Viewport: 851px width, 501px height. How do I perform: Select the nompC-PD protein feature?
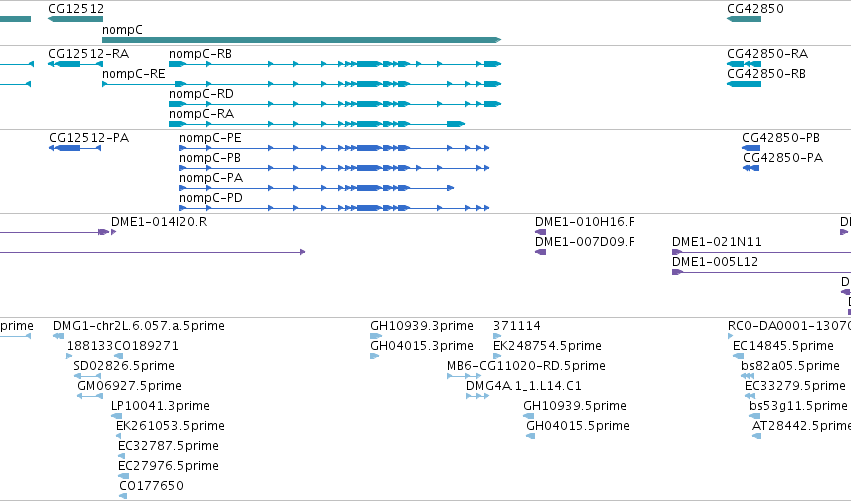[334, 207]
